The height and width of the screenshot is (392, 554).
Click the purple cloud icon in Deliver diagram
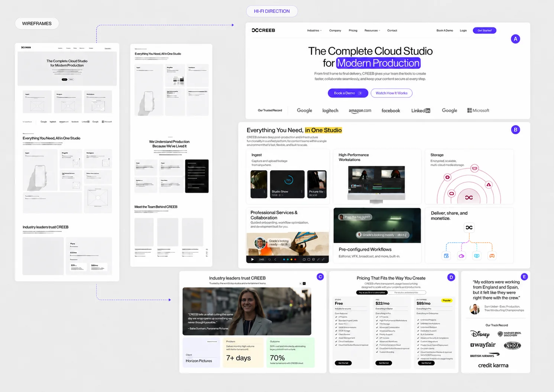tap(461, 256)
